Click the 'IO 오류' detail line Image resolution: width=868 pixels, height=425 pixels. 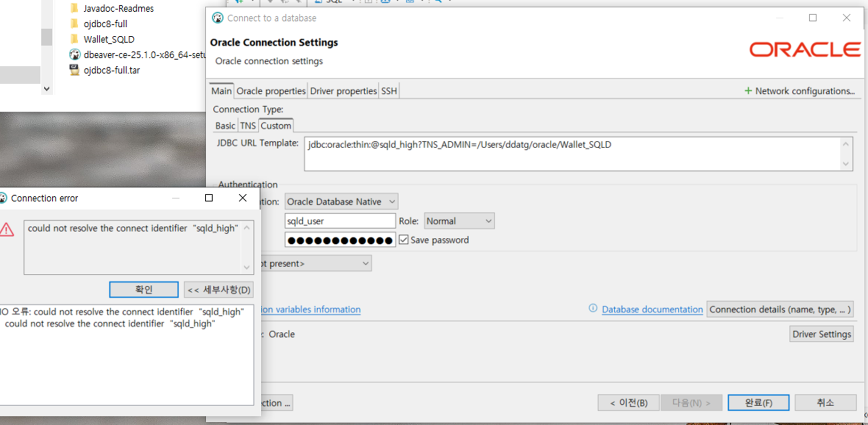click(122, 312)
